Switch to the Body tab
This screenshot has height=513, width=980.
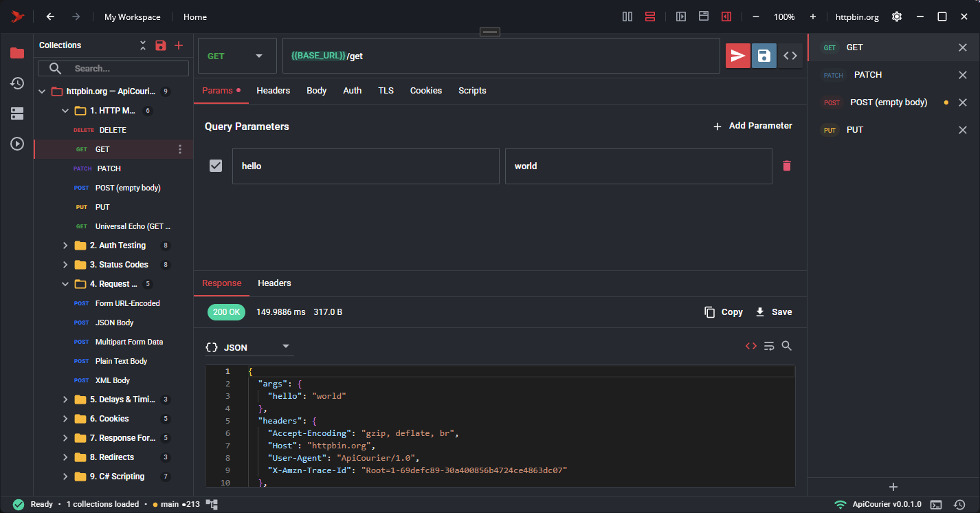[x=317, y=91]
